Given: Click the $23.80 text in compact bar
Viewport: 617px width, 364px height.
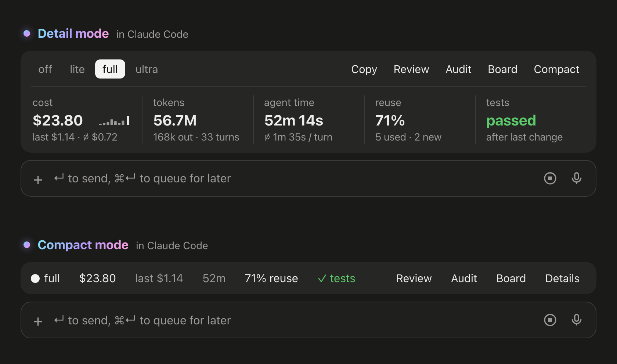Looking at the screenshot, I should pyautogui.click(x=97, y=279).
